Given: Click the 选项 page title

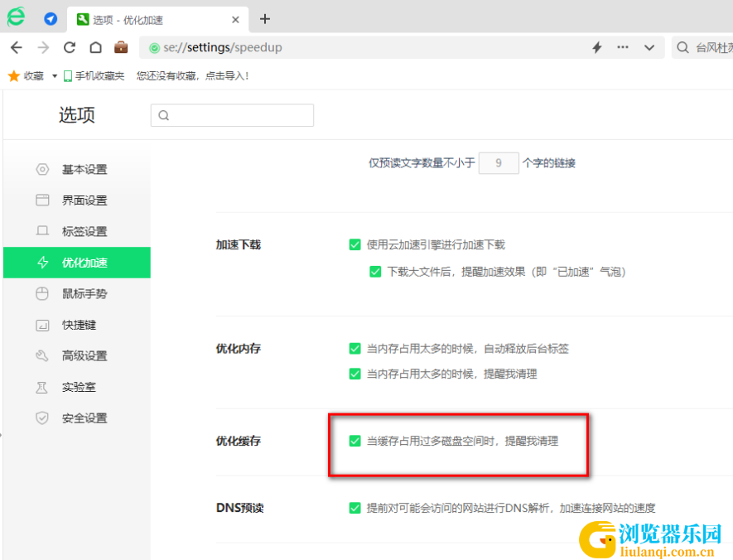Looking at the screenshot, I should point(77,115).
